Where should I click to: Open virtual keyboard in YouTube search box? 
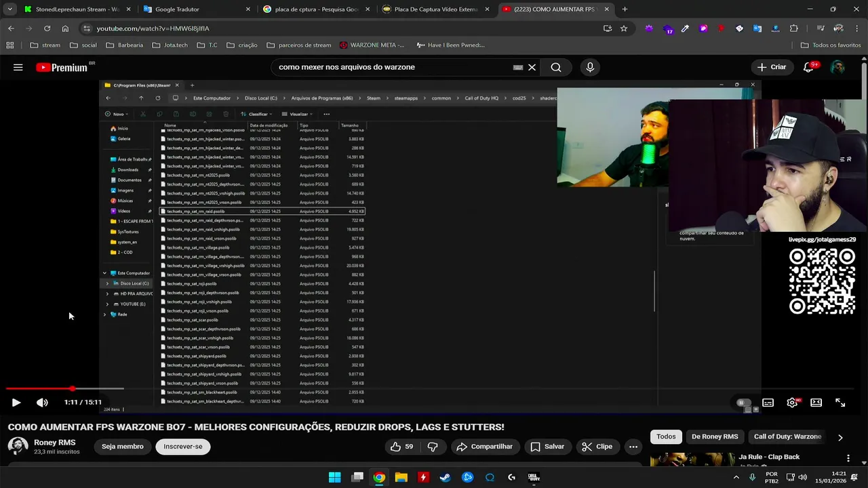[518, 67]
